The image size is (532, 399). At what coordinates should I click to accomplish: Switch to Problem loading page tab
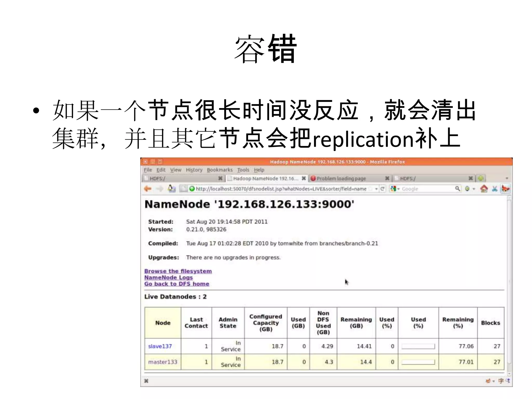coord(350,178)
